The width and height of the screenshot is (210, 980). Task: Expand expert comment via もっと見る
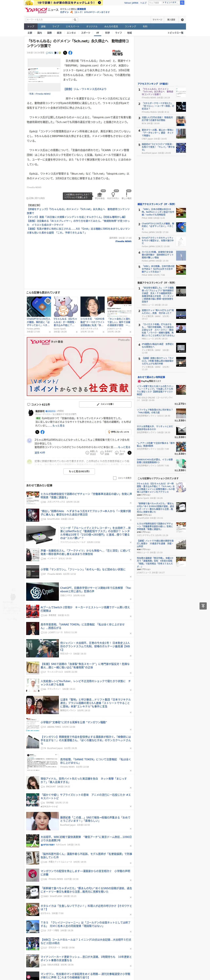58,426
